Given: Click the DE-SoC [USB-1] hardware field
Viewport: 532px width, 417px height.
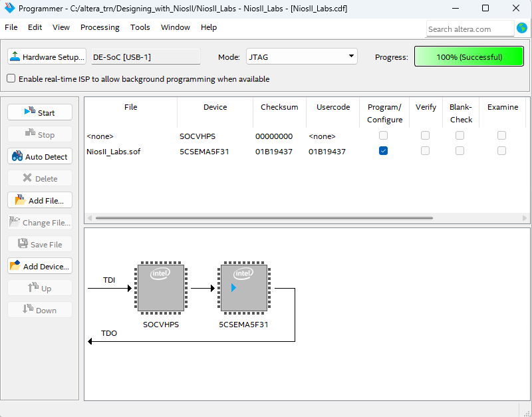Looking at the screenshot, I should pyautogui.click(x=146, y=57).
